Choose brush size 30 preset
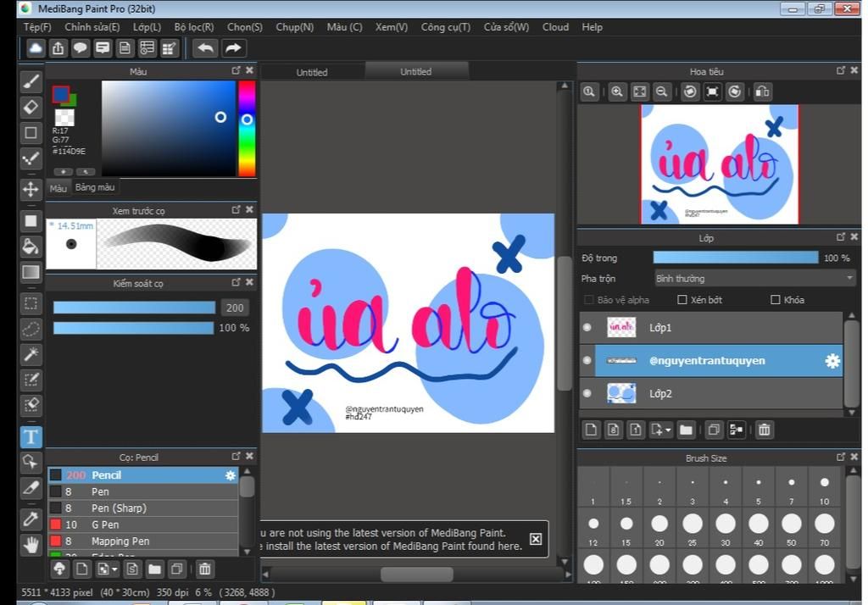Screen dimensions: 868x605 click(x=726, y=528)
